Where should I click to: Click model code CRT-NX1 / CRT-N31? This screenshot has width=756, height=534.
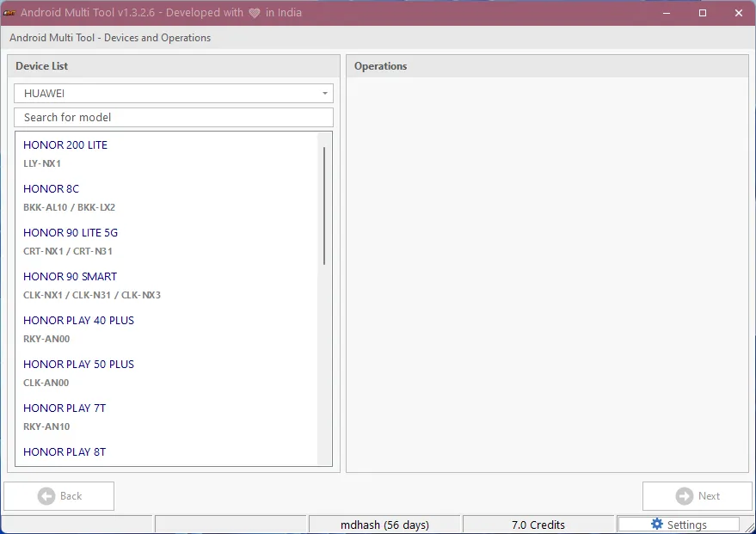tap(67, 251)
